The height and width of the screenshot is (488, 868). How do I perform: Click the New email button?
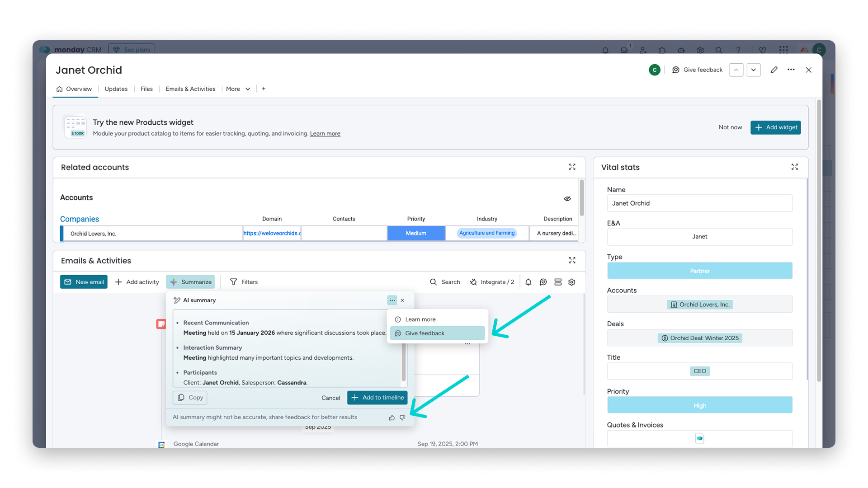click(x=84, y=282)
